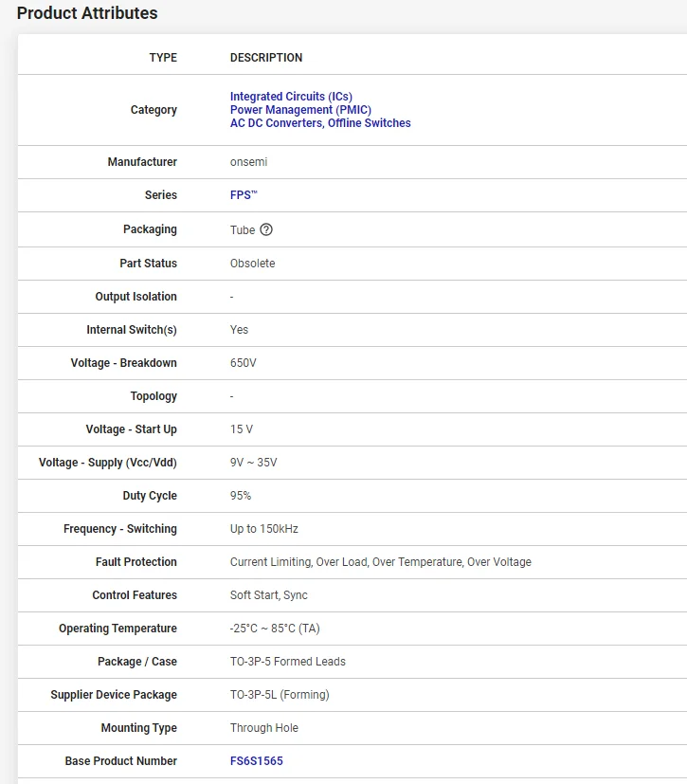
Task: Click the Obsolete part status value
Action: (252, 264)
